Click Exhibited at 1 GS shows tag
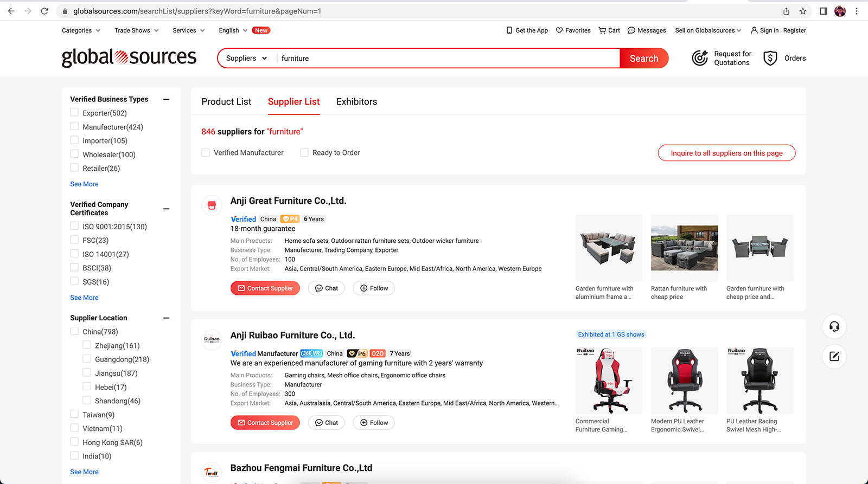Screen dimensions: 868x484 [611, 334]
